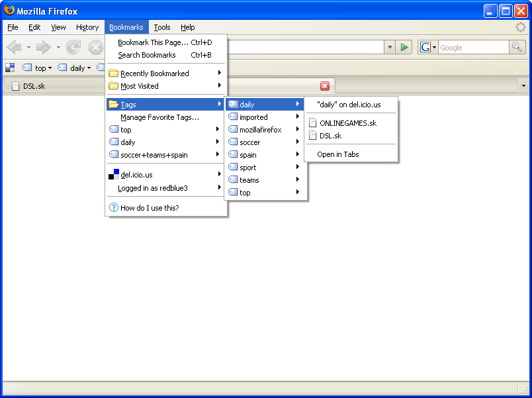Select the teams tag
This screenshot has width=532, height=398.
coord(264,180)
